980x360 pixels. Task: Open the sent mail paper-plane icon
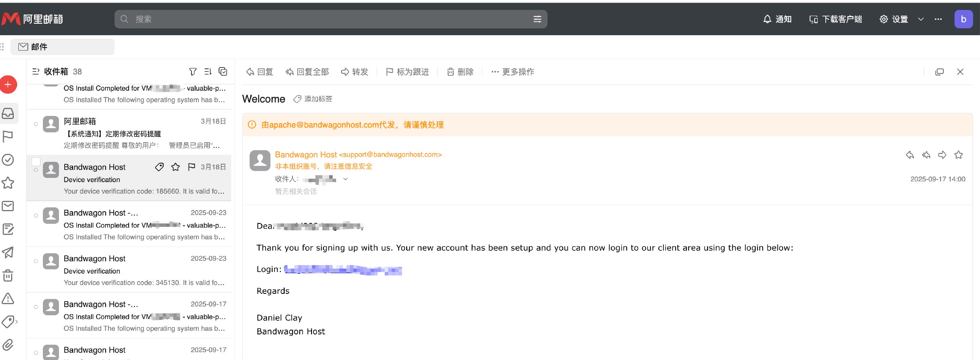(x=8, y=252)
